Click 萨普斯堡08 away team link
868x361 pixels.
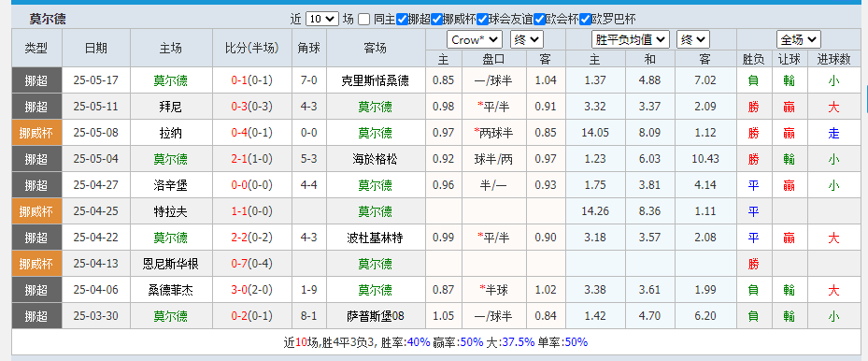[376, 317]
